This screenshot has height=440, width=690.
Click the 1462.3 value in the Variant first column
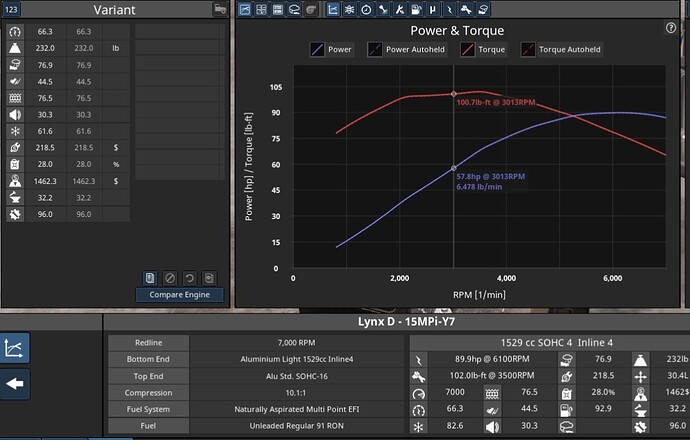click(x=45, y=181)
